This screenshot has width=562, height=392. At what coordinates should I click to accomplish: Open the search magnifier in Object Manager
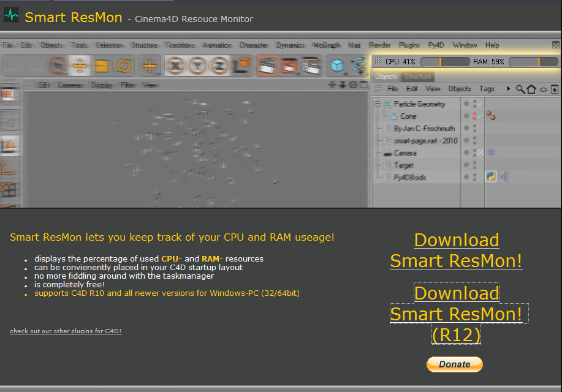point(520,89)
